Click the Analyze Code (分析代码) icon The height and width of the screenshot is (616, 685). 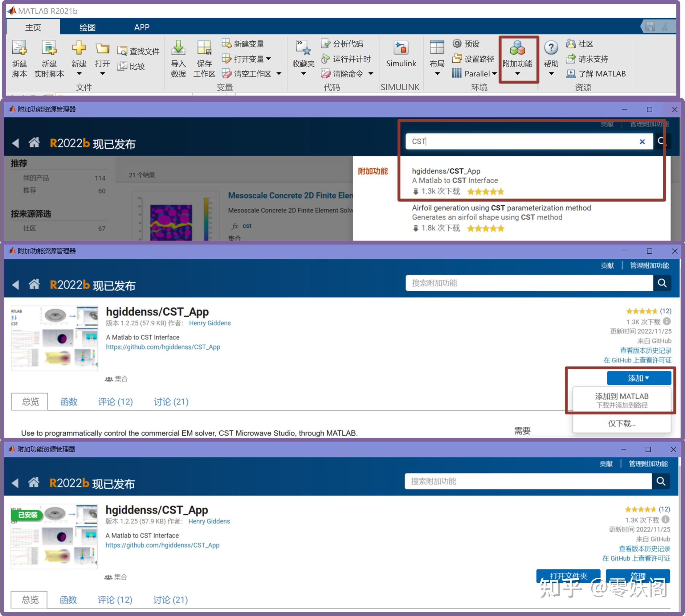(325, 44)
